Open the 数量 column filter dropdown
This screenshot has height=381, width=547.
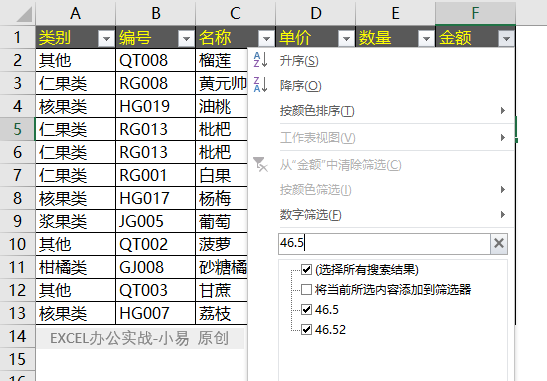(426, 38)
